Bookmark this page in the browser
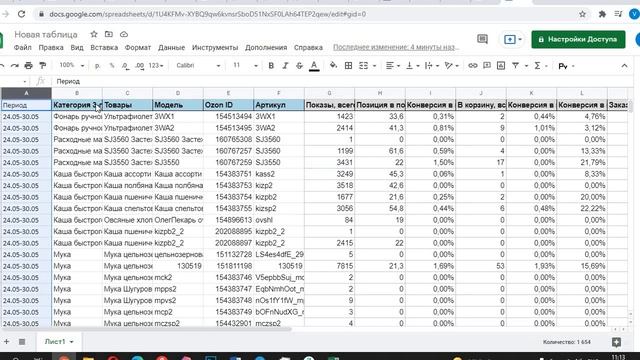Viewport: 640px width, 360px height. 582,14
